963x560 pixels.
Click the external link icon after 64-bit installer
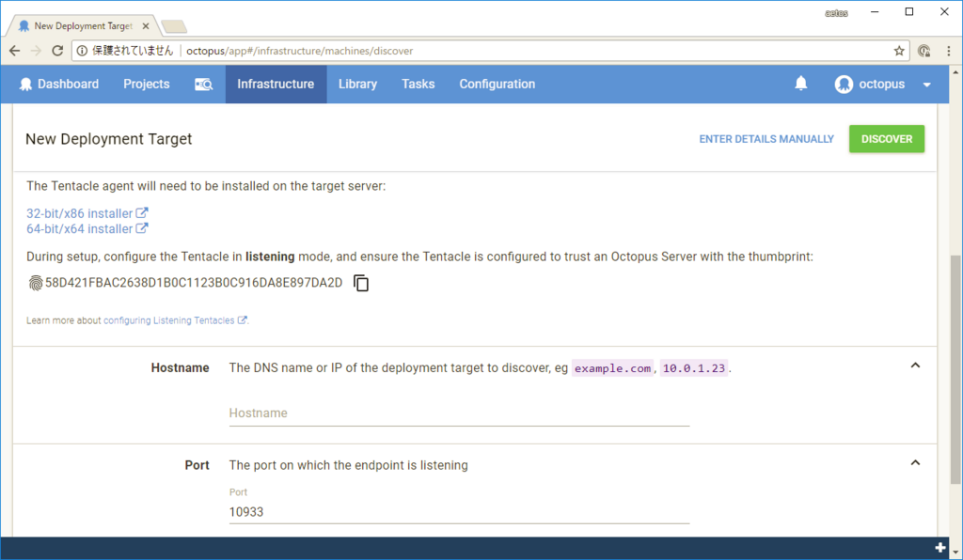click(x=142, y=228)
